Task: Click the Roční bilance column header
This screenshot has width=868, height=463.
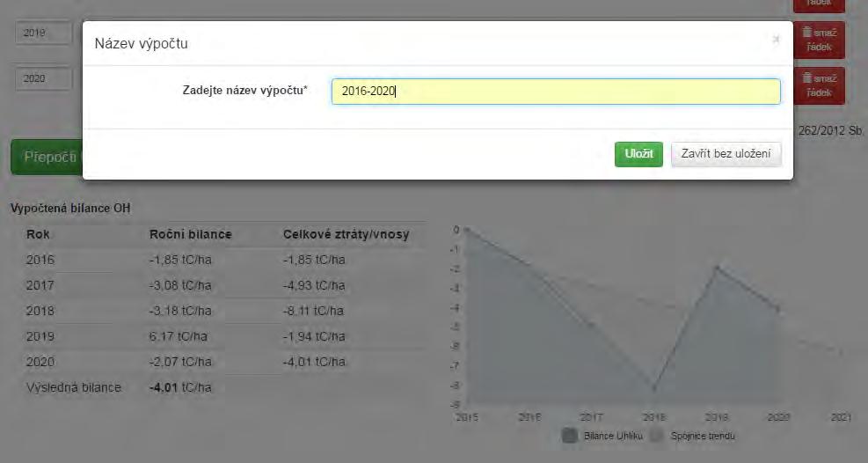Action: (191, 234)
